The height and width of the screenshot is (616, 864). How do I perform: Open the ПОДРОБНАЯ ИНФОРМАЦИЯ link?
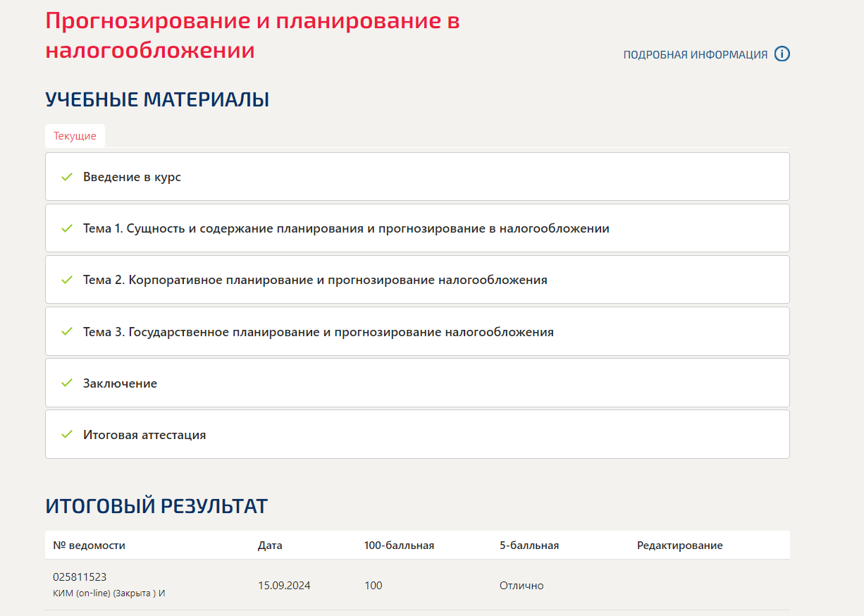(695, 55)
